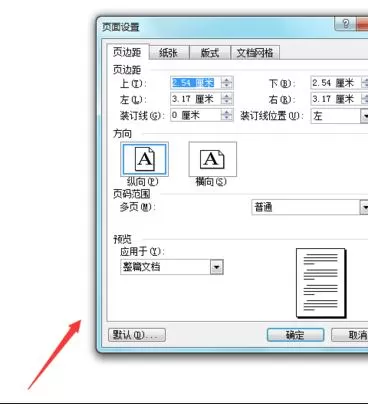Increase the 装订线 value with up arrow

(227, 113)
